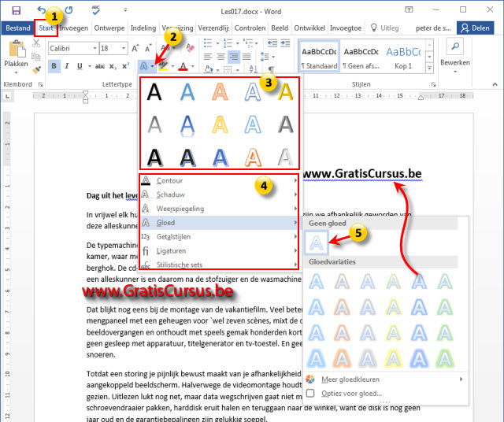Apply strikethrough abc formatting
Image resolution: width=504 pixels, height=422 pixels.
coord(100,66)
